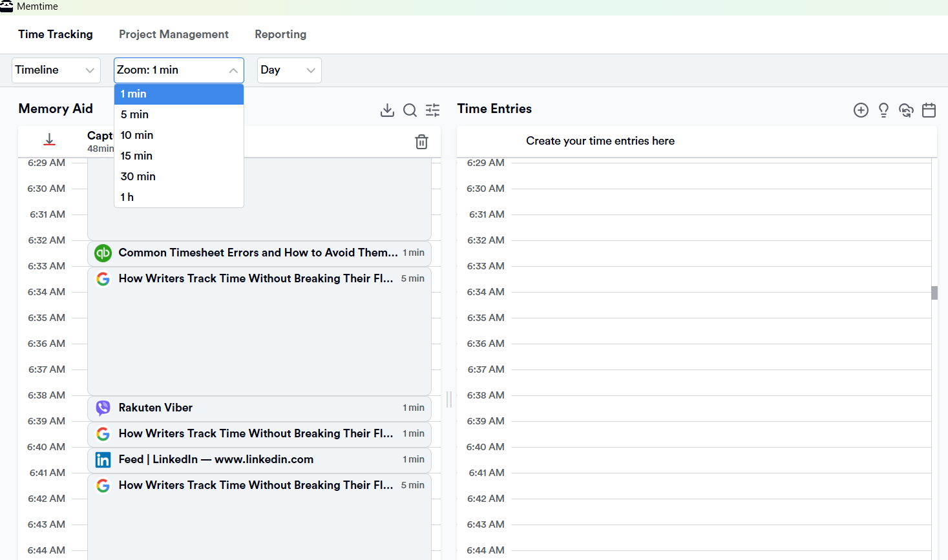Select the 1 min zoom option
This screenshot has width=948, height=560.
(x=179, y=94)
